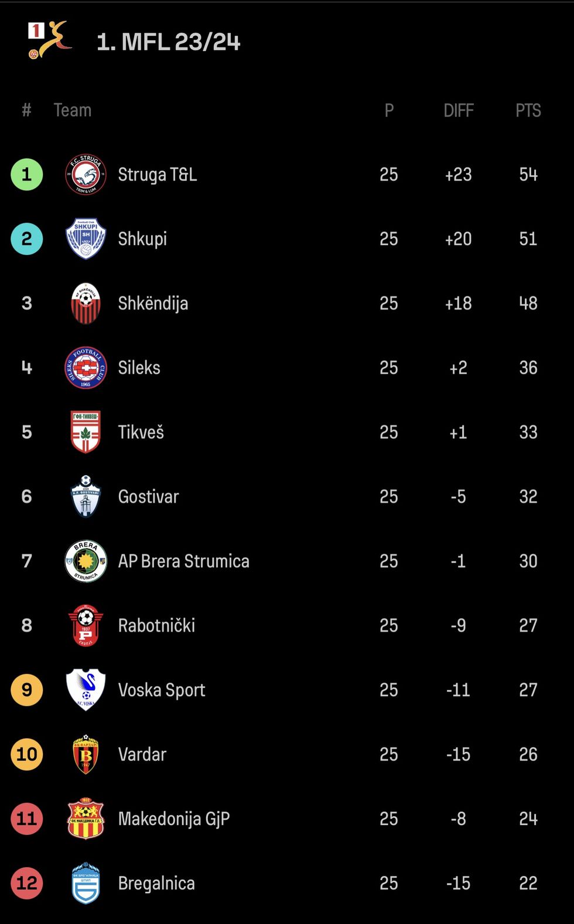Tap the Tikveš club badge

pos(86,432)
